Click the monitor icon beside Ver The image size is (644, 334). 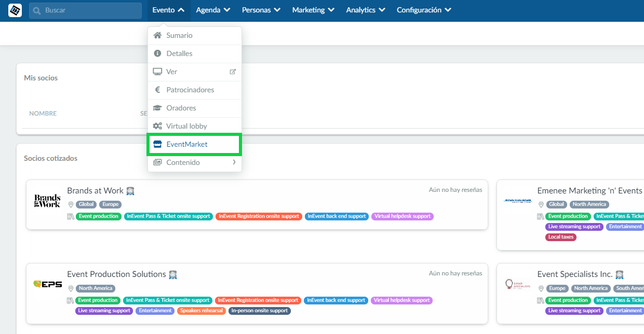coord(157,72)
